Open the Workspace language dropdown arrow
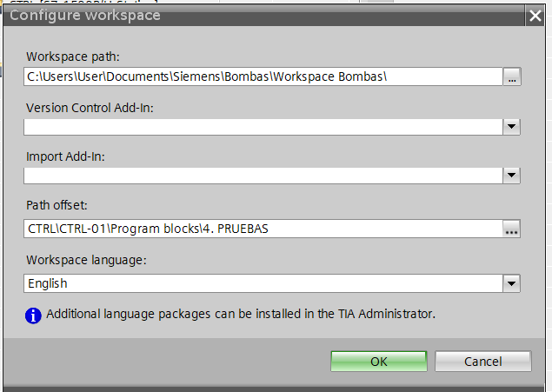Image resolution: width=552 pixels, height=392 pixels. coord(512,283)
